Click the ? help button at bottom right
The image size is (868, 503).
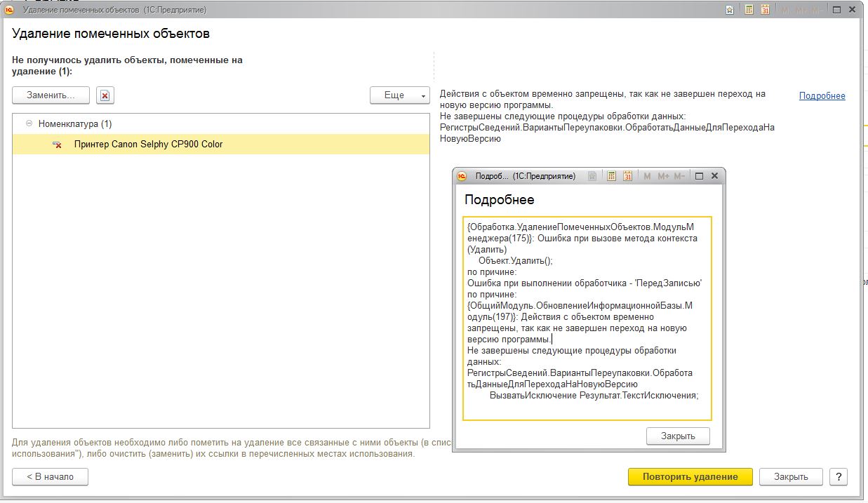point(838,476)
